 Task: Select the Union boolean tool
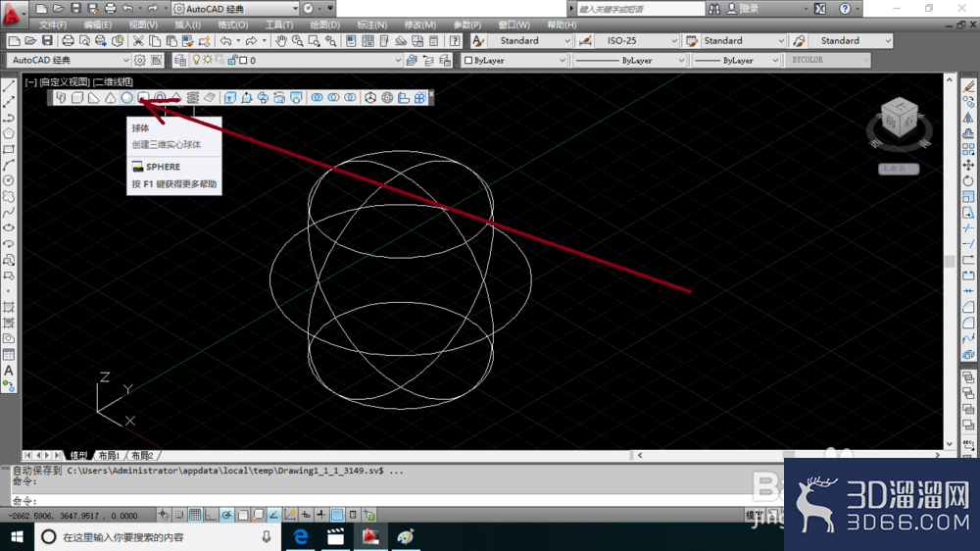coord(318,98)
